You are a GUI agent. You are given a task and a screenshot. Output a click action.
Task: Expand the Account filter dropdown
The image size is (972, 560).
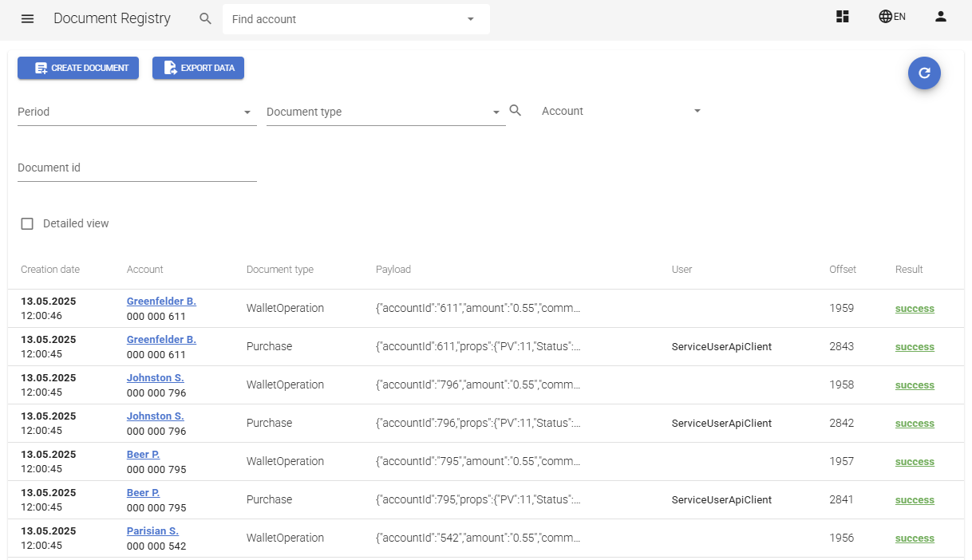697,112
